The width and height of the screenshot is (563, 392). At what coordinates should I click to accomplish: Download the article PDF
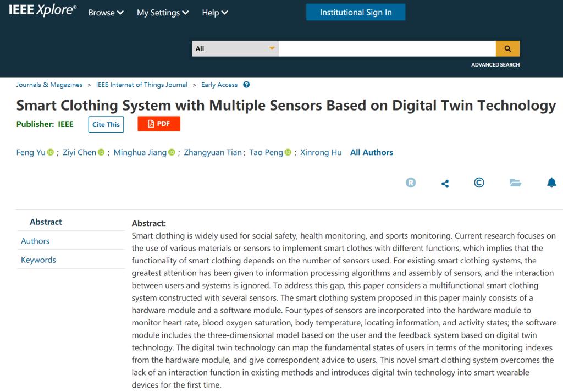159,124
